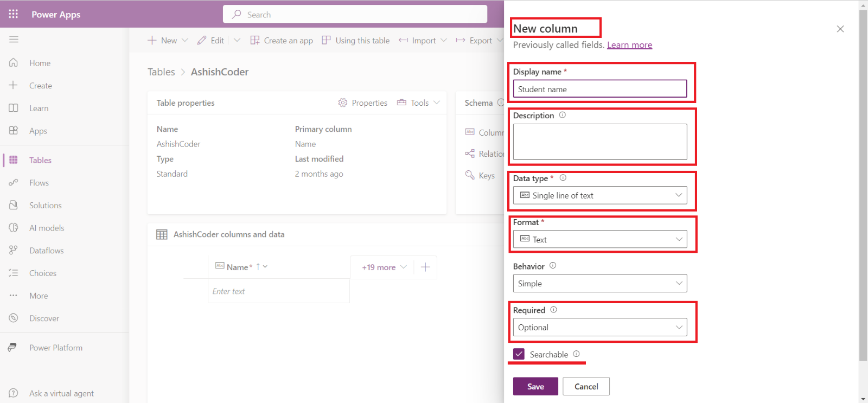This screenshot has height=403, width=868.
Task: Expand the Format dropdown showing Text
Action: (x=599, y=239)
